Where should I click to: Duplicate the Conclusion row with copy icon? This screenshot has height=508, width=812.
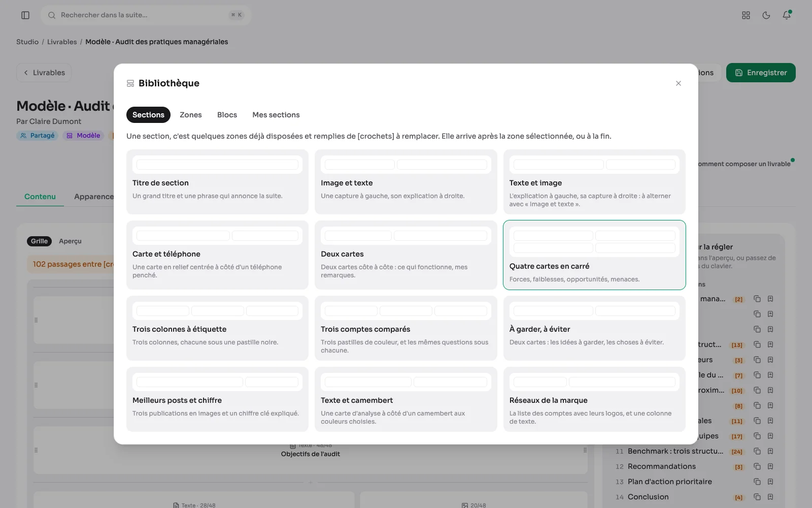tap(757, 497)
